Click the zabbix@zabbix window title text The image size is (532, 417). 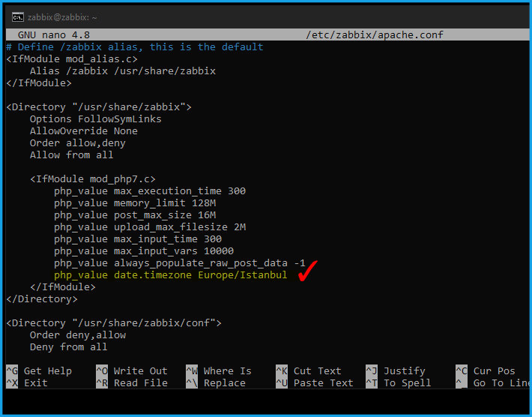(62, 17)
